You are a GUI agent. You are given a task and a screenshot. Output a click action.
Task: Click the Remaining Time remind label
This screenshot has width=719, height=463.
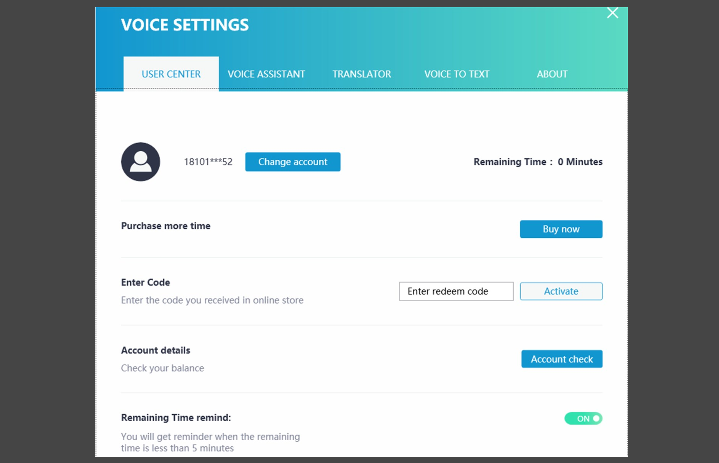(183, 418)
